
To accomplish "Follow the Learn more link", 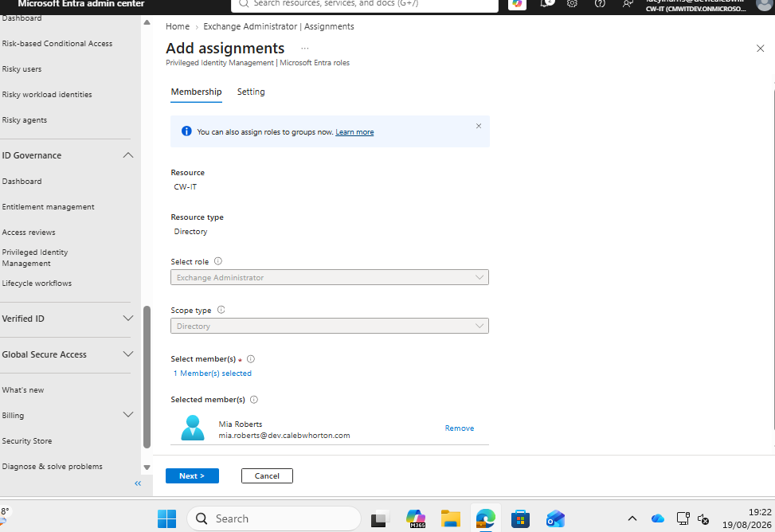I will (x=354, y=132).
